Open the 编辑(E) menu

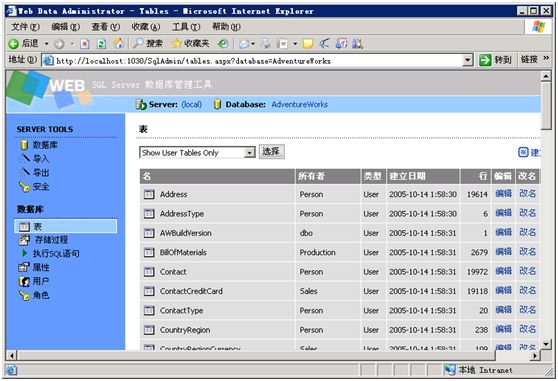tap(65, 27)
